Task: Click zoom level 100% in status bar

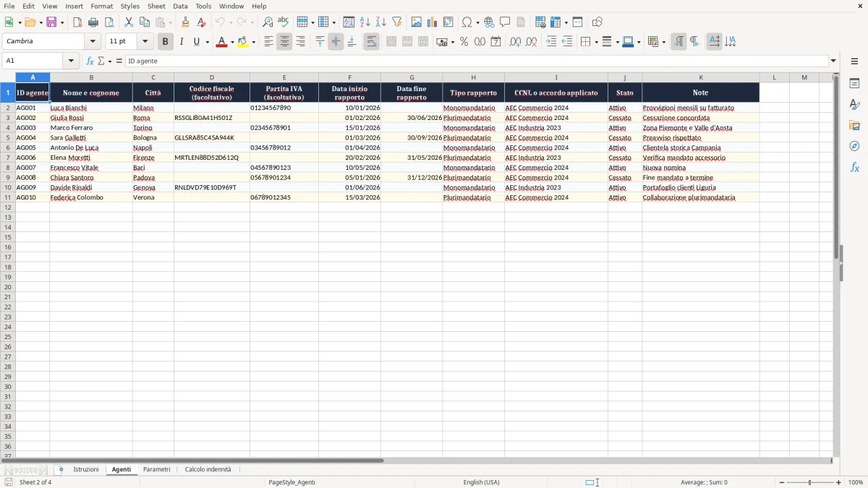Action: pos(856,482)
